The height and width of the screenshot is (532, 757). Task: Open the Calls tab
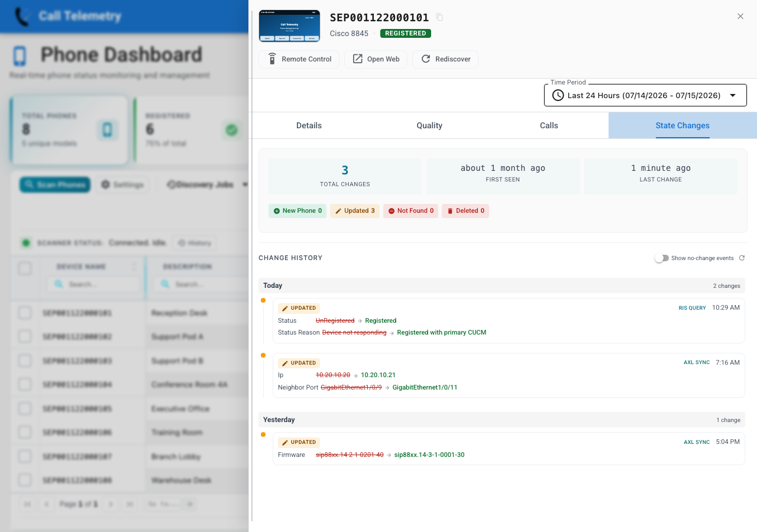[549, 125]
